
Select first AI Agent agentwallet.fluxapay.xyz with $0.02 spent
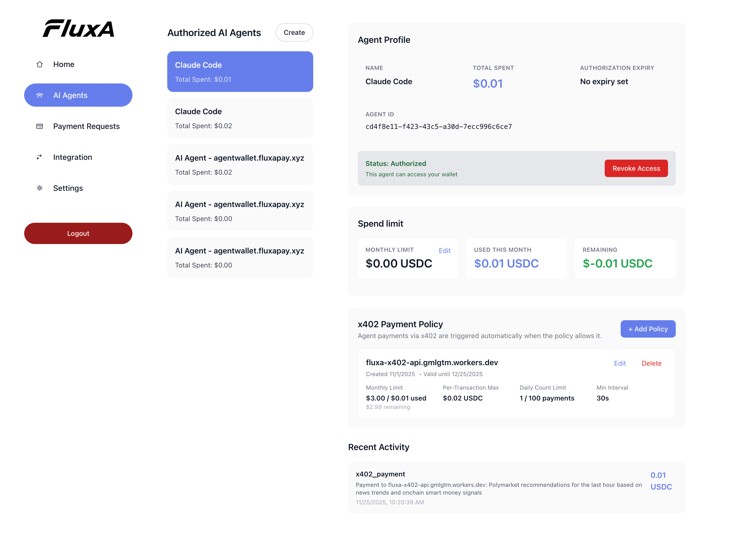click(240, 164)
